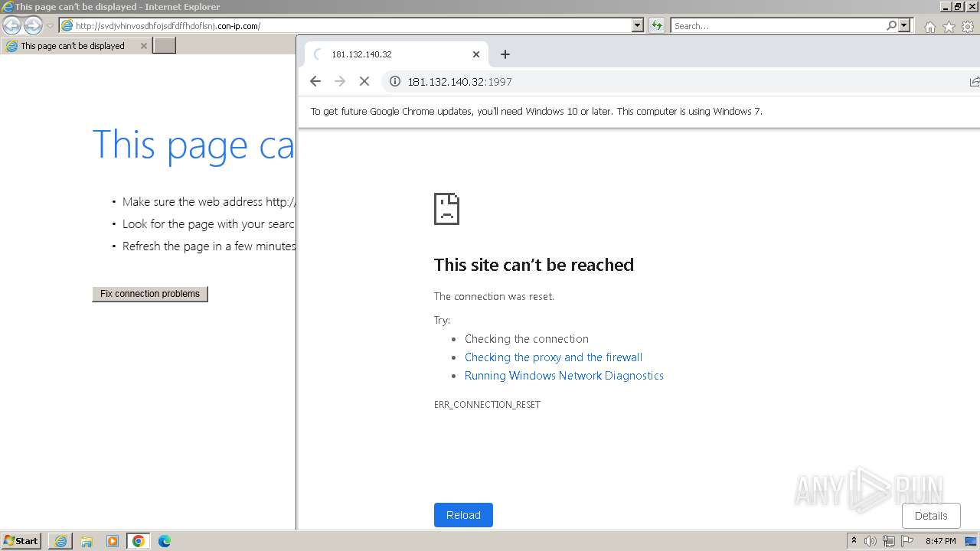Open the volume tray icon

[x=871, y=541]
